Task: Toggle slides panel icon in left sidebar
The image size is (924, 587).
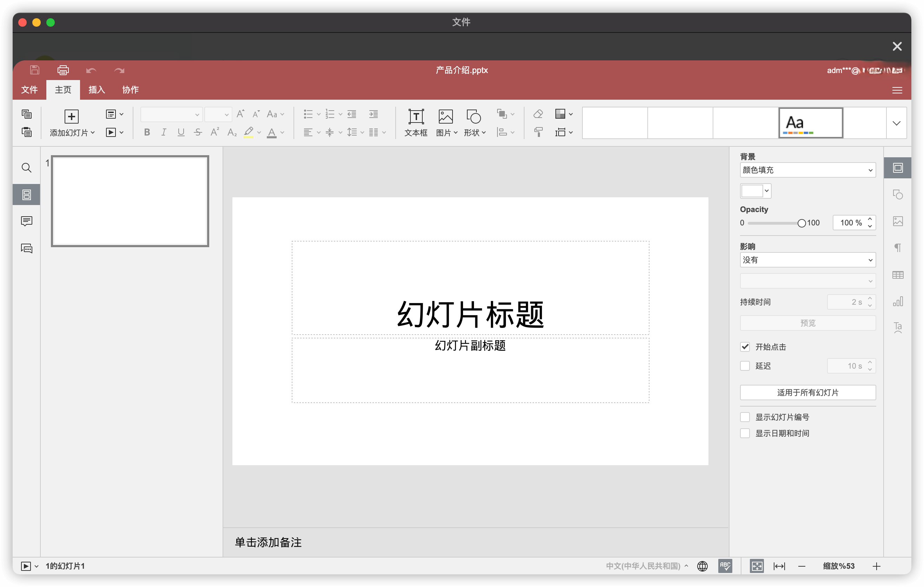Action: [26, 194]
